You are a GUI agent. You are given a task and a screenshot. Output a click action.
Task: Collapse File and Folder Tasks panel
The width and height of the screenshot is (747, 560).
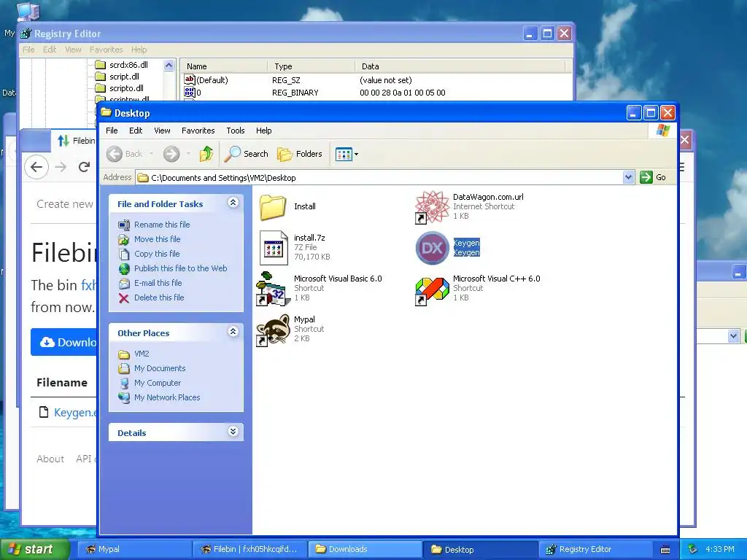pos(233,203)
